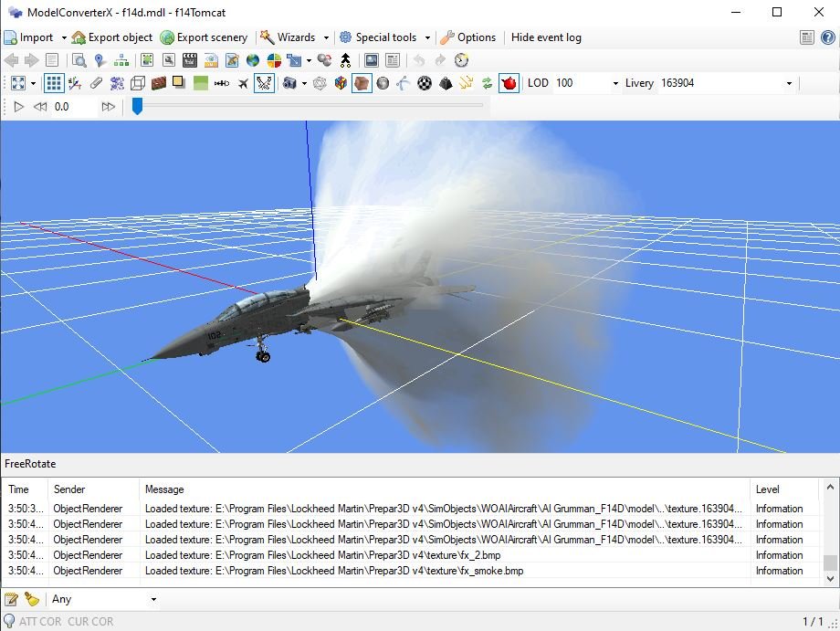Click the brick wall icon
The image size is (840, 631).
coord(159,83)
